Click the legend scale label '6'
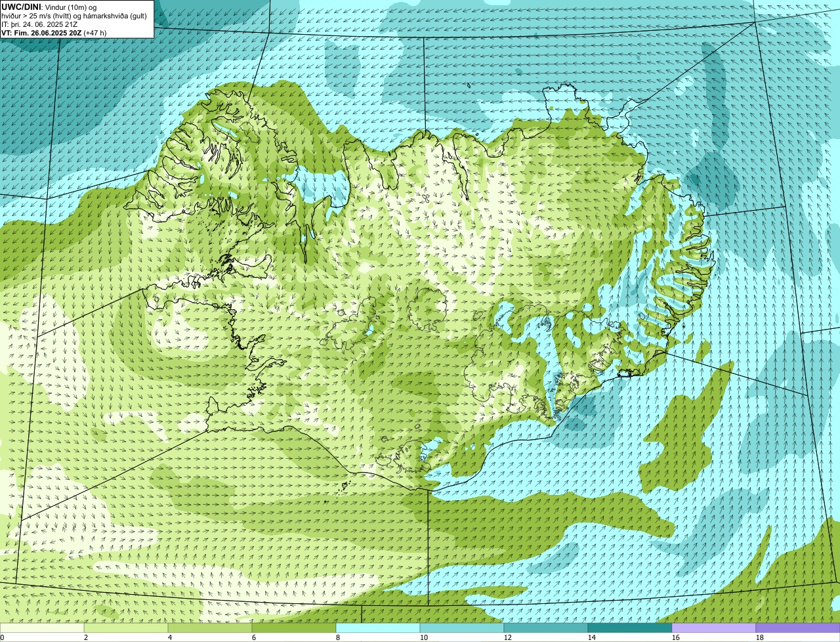 [254, 637]
